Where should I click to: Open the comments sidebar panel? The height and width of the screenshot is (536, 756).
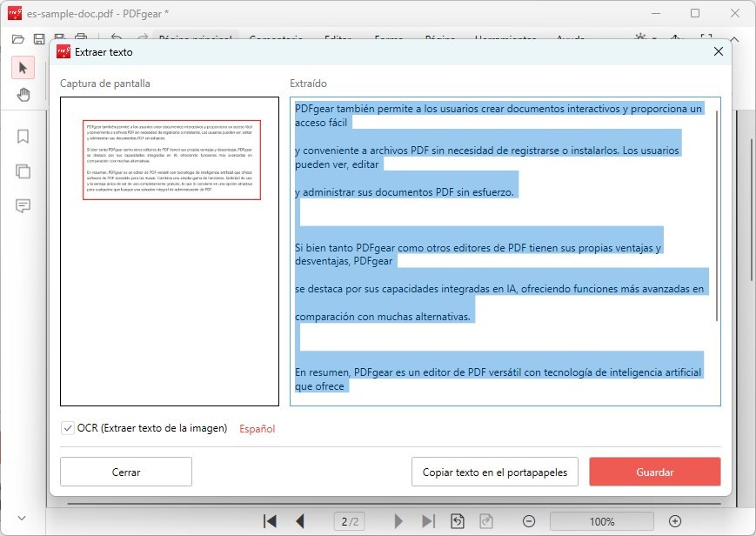(x=23, y=205)
